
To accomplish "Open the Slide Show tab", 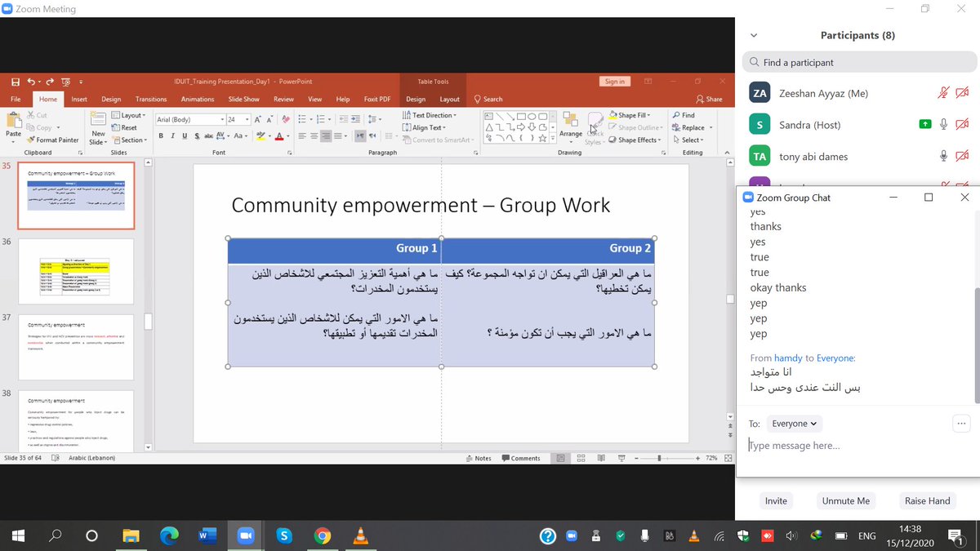I will click(244, 99).
